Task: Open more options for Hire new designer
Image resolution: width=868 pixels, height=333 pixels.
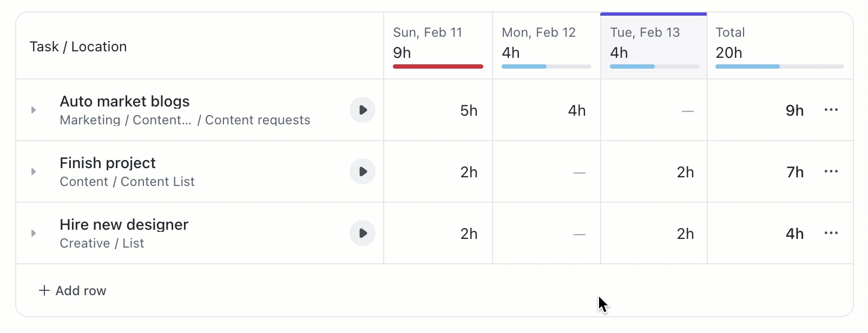Action: [831, 233]
